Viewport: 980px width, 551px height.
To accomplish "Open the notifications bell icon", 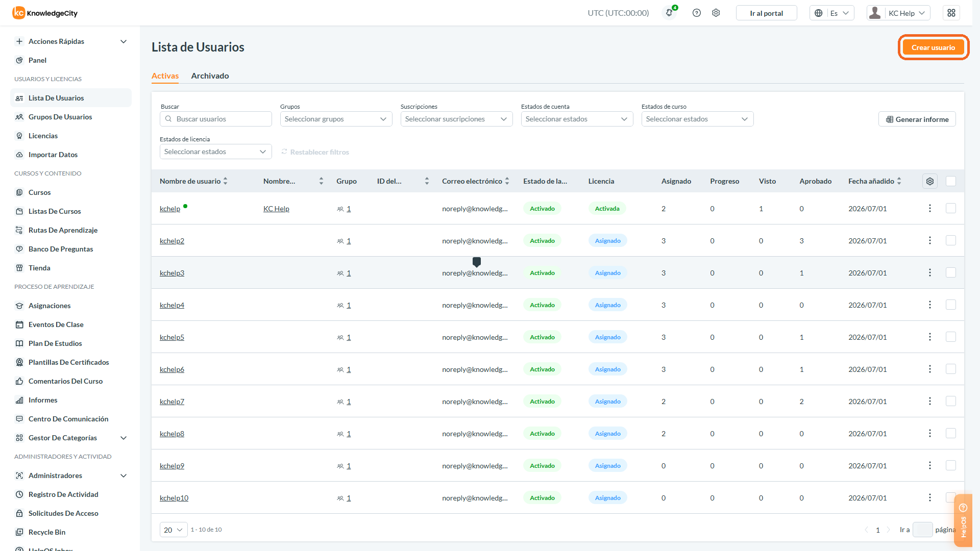I will coord(669,13).
